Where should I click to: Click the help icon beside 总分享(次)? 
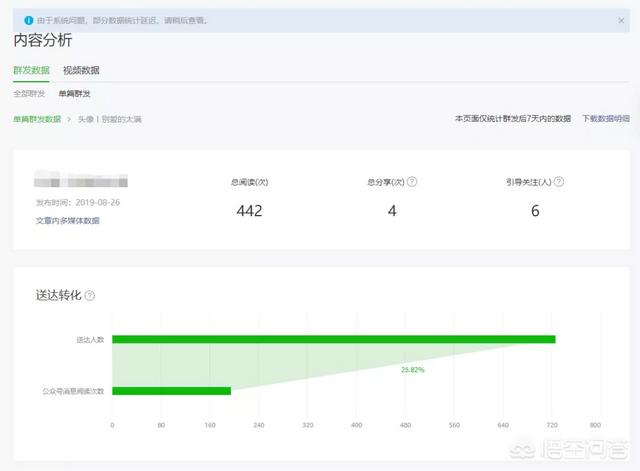coord(412,182)
